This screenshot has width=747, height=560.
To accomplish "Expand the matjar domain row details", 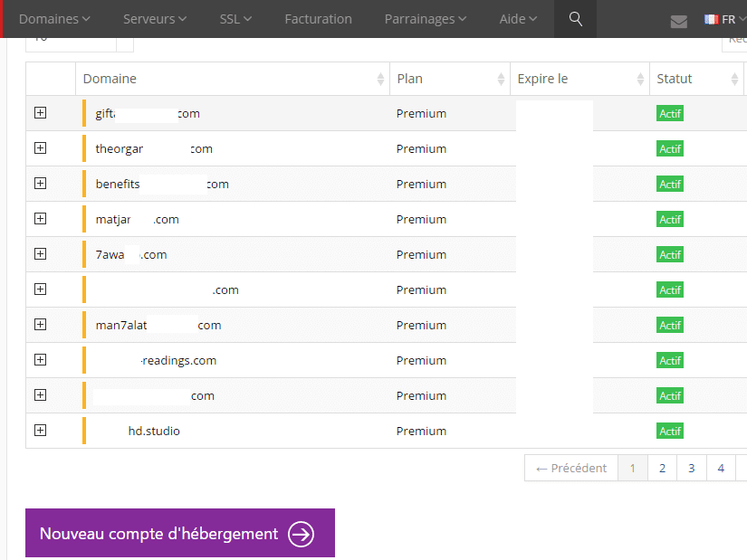I will pos(40,219).
